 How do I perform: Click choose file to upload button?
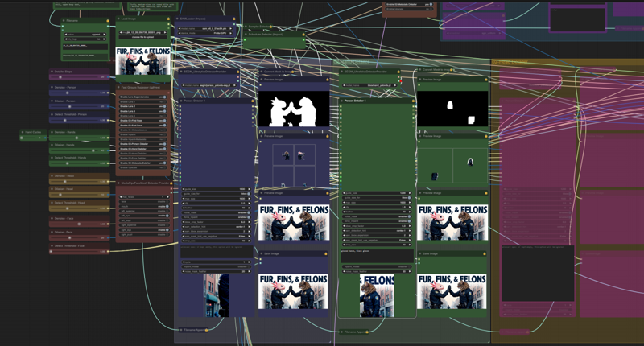pyautogui.click(x=142, y=37)
